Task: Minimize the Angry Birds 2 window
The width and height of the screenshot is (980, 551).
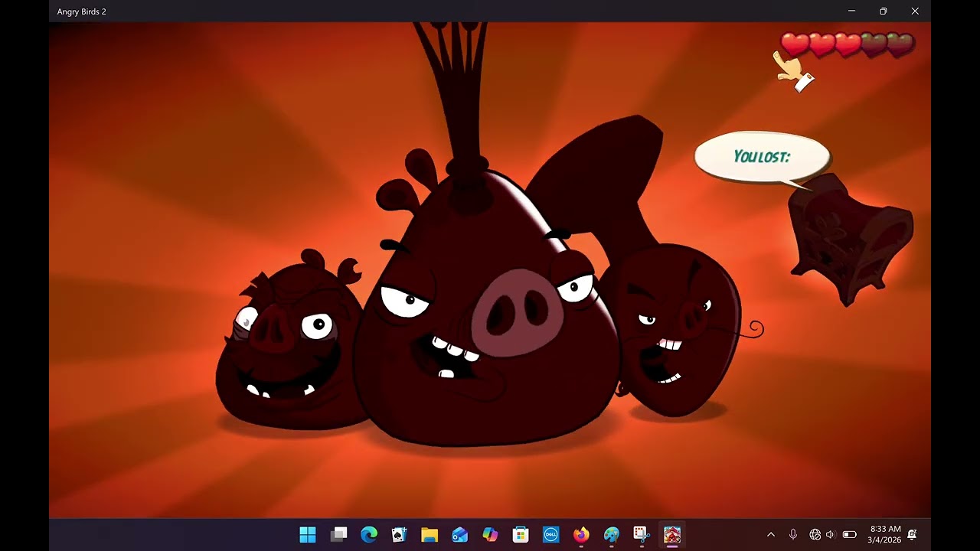Action: point(852,11)
